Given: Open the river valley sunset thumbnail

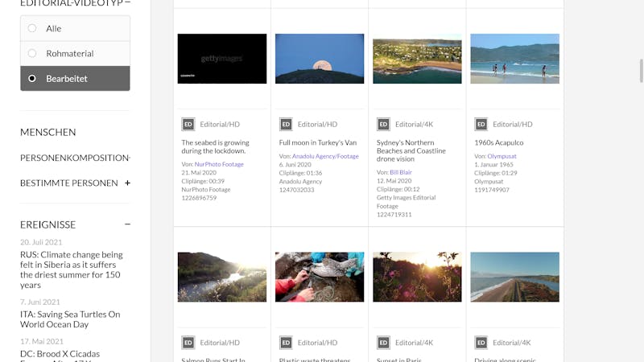Looking at the screenshot, I should (x=222, y=277).
